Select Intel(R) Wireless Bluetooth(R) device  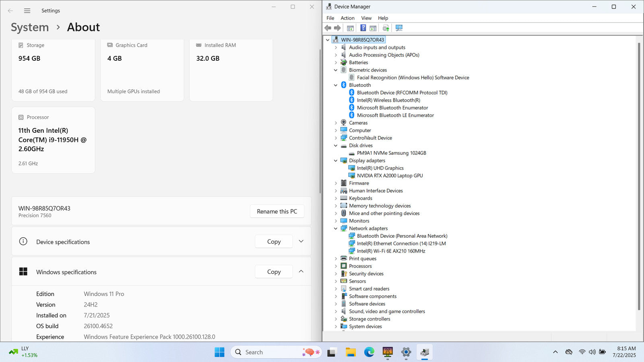(388, 100)
